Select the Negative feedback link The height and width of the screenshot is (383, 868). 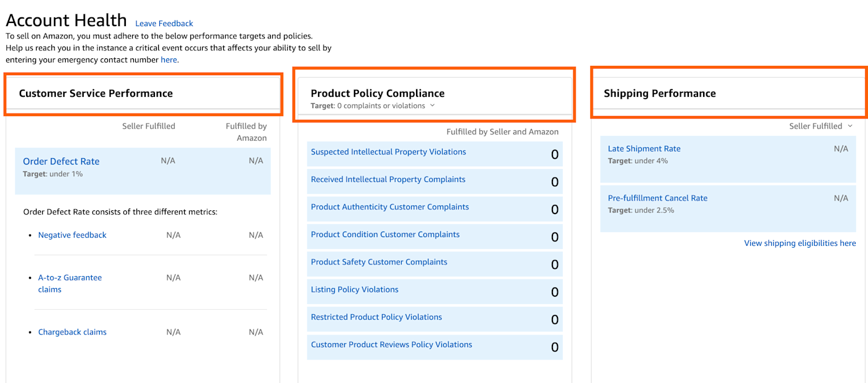(72, 235)
